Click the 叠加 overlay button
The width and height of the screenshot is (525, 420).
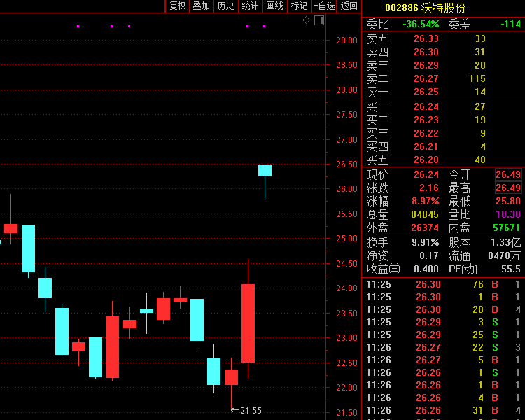[202, 6]
